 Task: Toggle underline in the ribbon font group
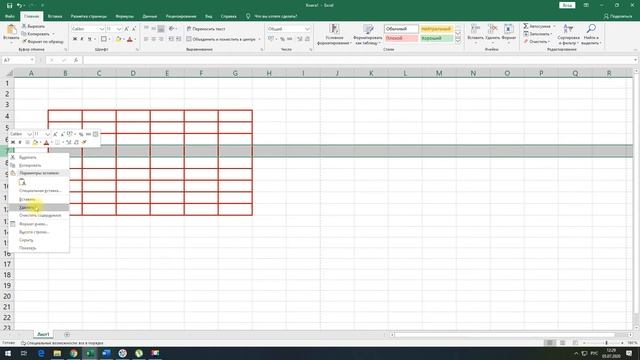(89, 39)
